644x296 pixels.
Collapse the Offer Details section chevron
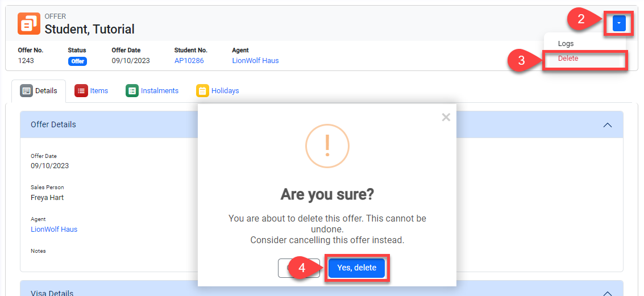[608, 125]
